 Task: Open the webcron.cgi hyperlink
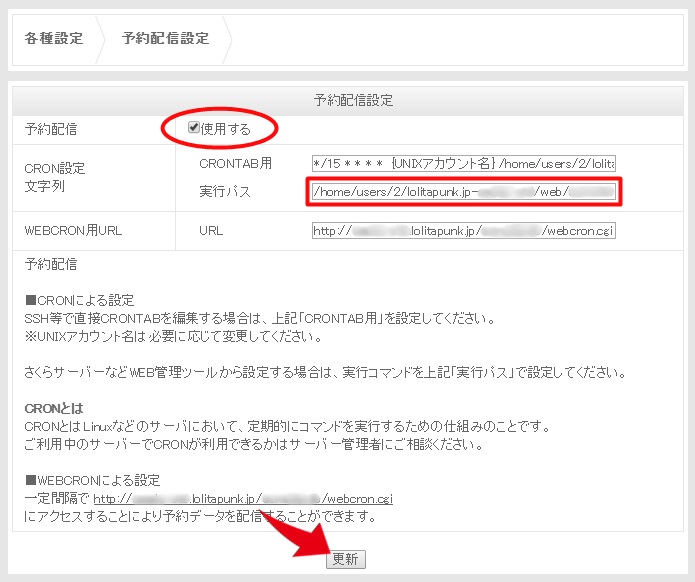[x=243, y=499]
